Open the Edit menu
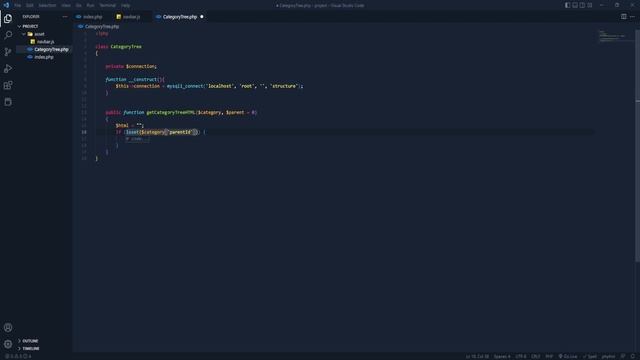This screenshot has height=360, width=640. pos(30,5)
